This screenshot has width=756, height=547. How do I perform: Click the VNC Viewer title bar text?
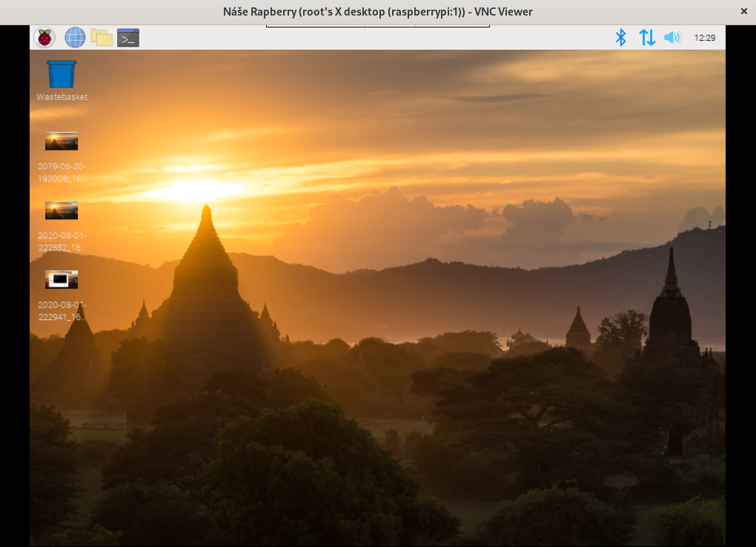click(377, 12)
